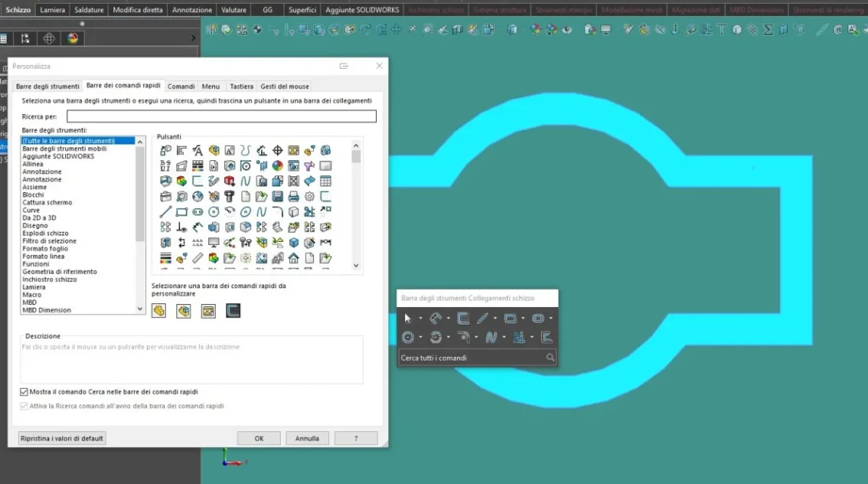Switch to the Tastiera tab

241,86
